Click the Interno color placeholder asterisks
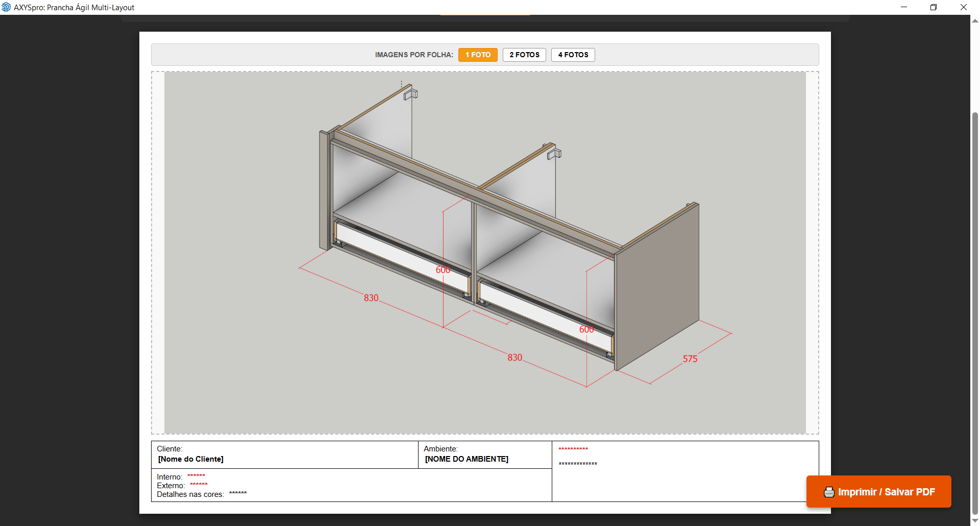 point(197,476)
